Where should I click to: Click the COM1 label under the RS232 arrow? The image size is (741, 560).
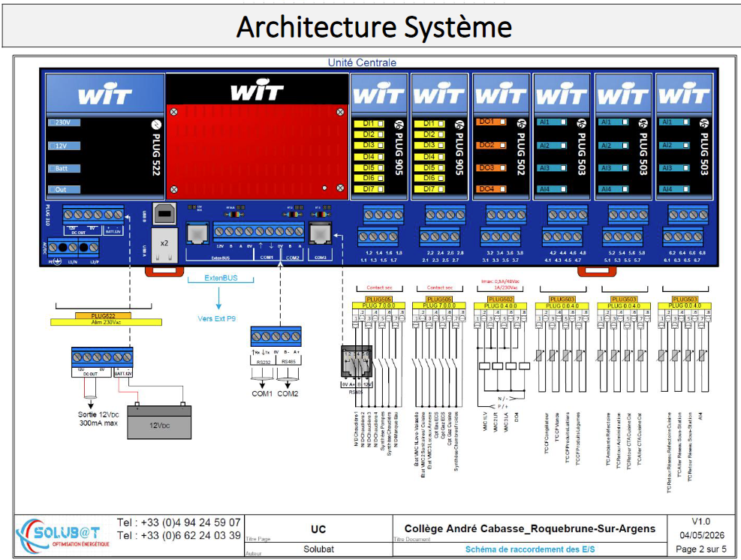[262, 393]
